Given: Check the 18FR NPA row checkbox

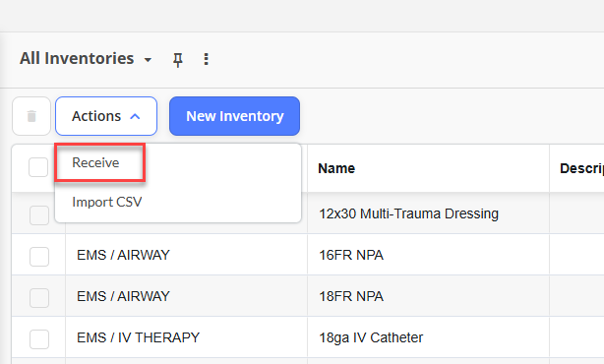Looking at the screenshot, I should pos(39,298).
